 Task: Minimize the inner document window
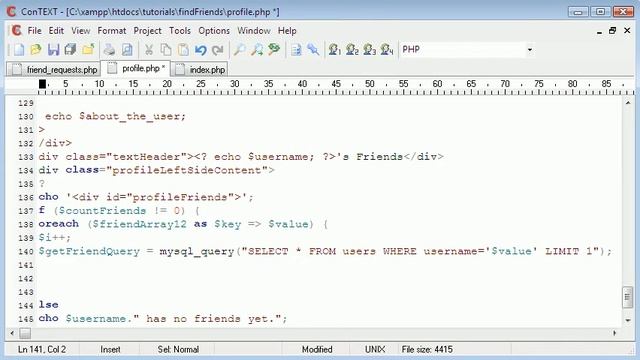[x=599, y=31]
